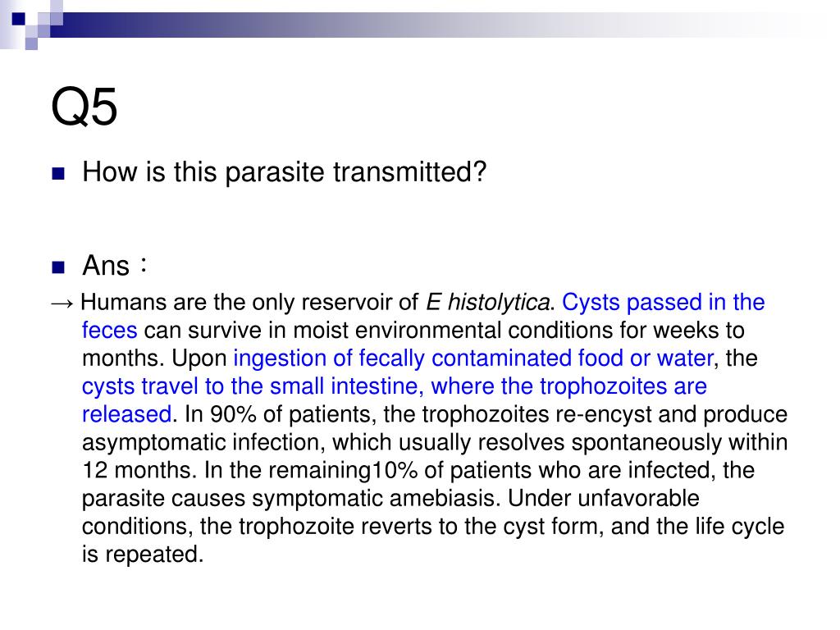Click the italic text 'E histolytica'
The width and height of the screenshot is (840, 630).
click(487, 302)
